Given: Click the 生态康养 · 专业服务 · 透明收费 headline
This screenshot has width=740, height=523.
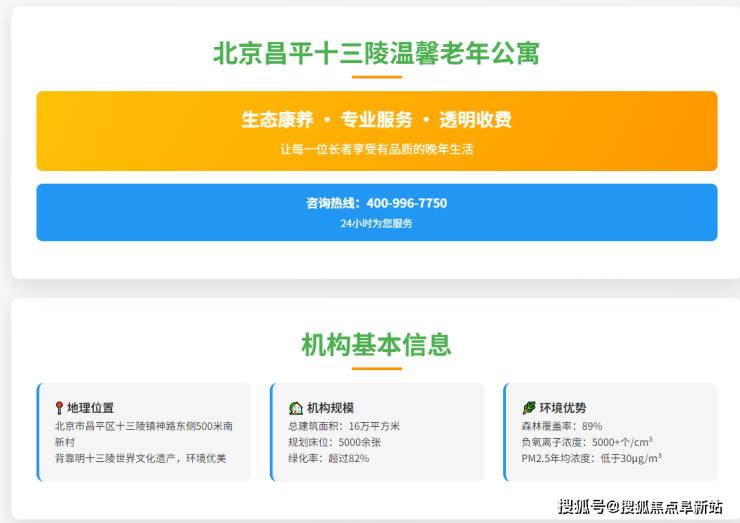Looking at the screenshot, I should pyautogui.click(x=376, y=120).
